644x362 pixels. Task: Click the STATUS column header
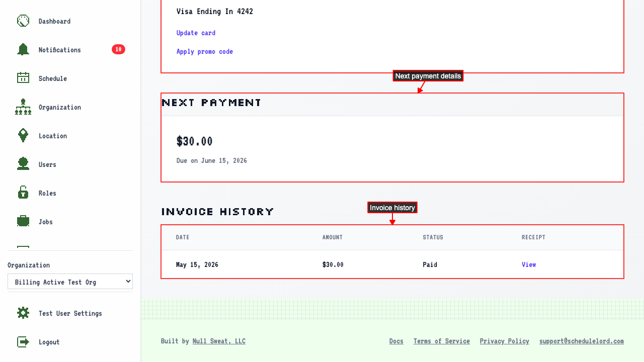click(433, 237)
